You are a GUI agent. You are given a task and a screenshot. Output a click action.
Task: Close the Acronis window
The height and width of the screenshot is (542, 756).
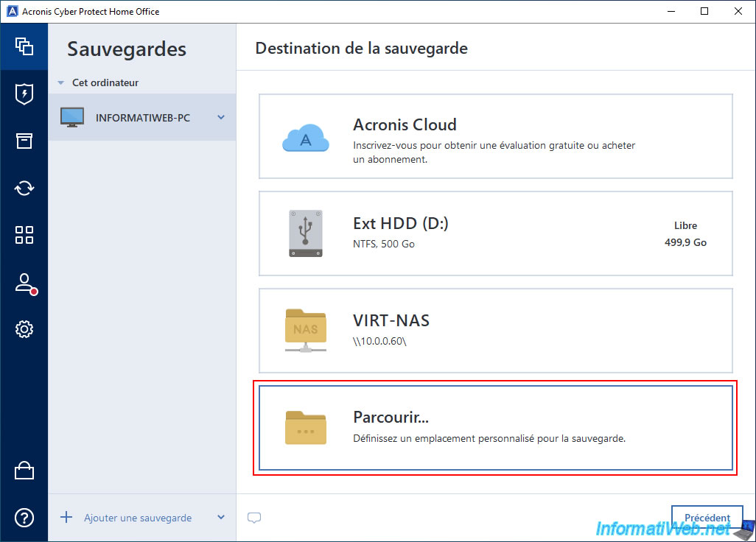(738, 11)
